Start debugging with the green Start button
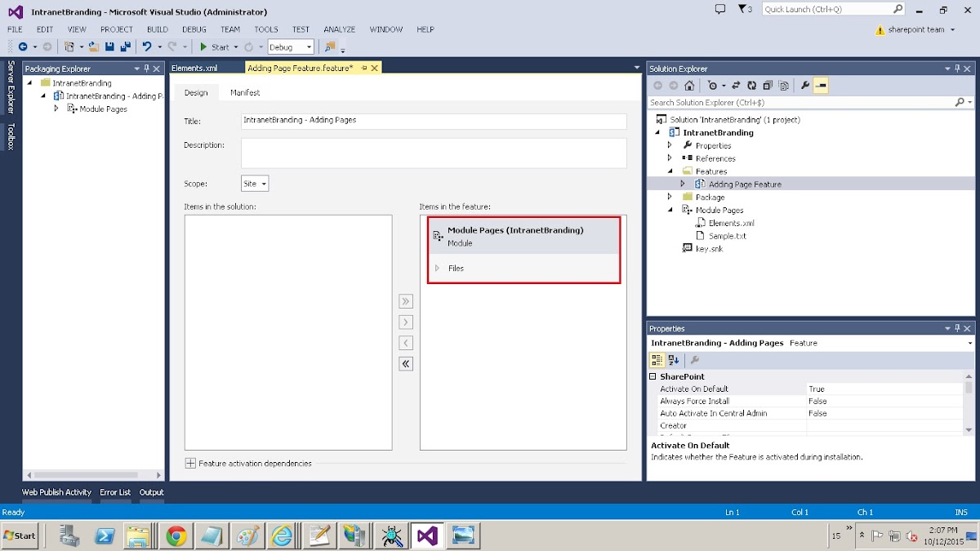The image size is (980, 551). point(216,47)
